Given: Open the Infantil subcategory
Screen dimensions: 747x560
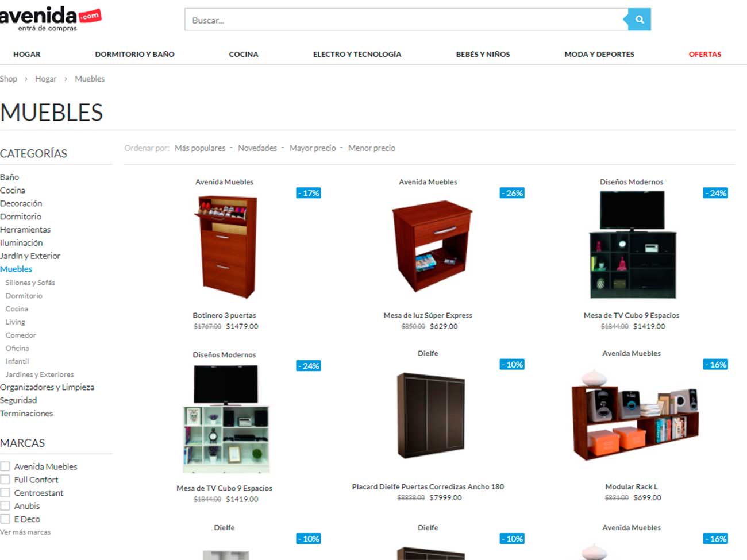Looking at the screenshot, I should click(x=17, y=362).
